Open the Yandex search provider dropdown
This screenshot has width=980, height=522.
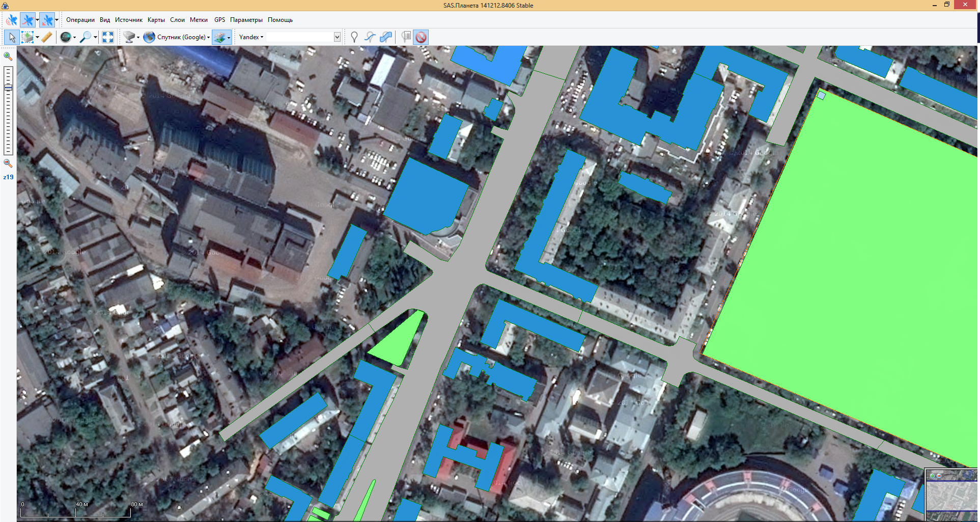[251, 37]
